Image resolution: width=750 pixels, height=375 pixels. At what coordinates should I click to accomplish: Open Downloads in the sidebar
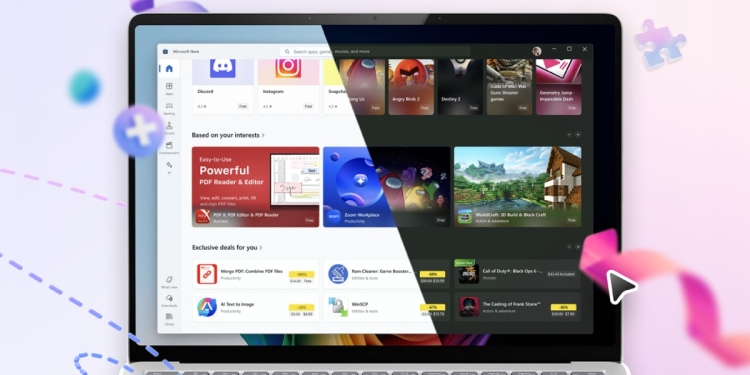(169, 300)
